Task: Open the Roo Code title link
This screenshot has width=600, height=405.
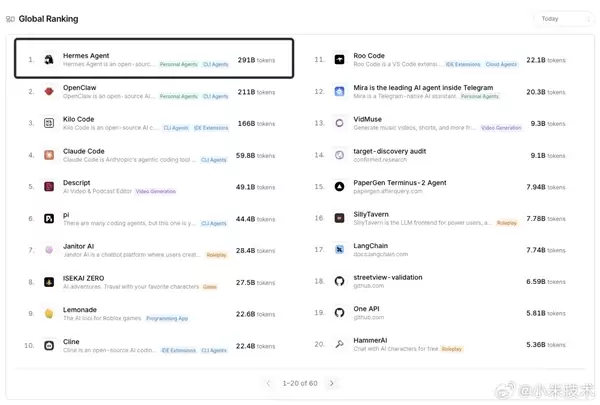Action: (369, 56)
